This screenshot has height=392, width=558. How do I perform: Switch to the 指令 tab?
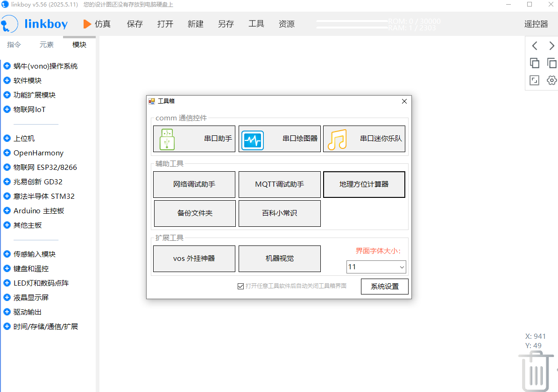tap(14, 45)
